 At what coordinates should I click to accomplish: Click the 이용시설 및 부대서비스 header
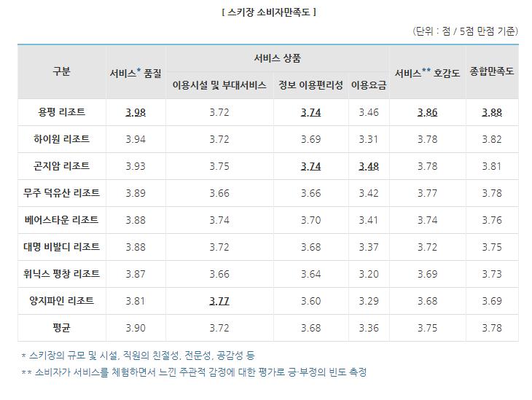219,85
